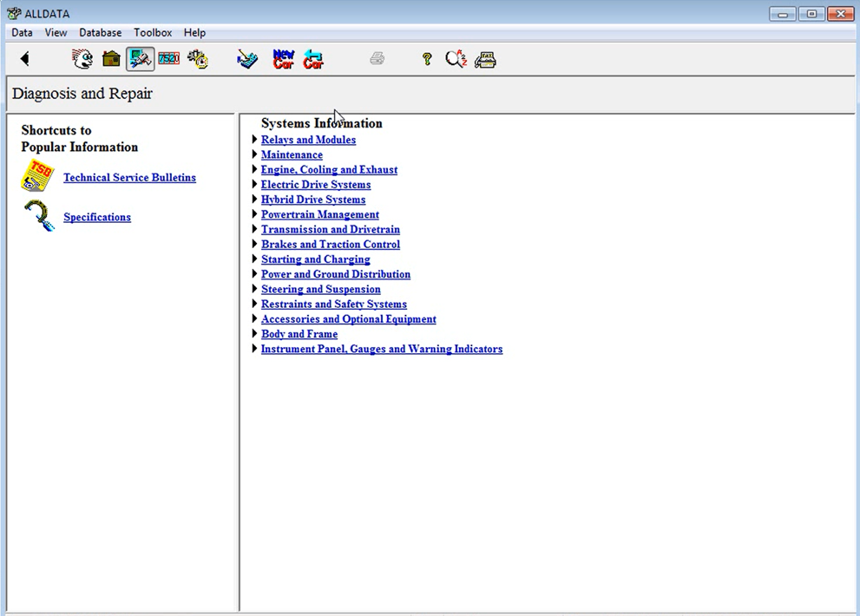
Task: Expand the Powertrain Management arrow
Action: pos(254,214)
